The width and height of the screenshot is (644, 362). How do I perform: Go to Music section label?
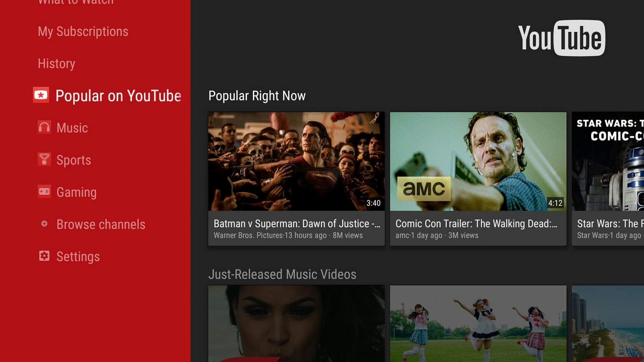(x=72, y=128)
